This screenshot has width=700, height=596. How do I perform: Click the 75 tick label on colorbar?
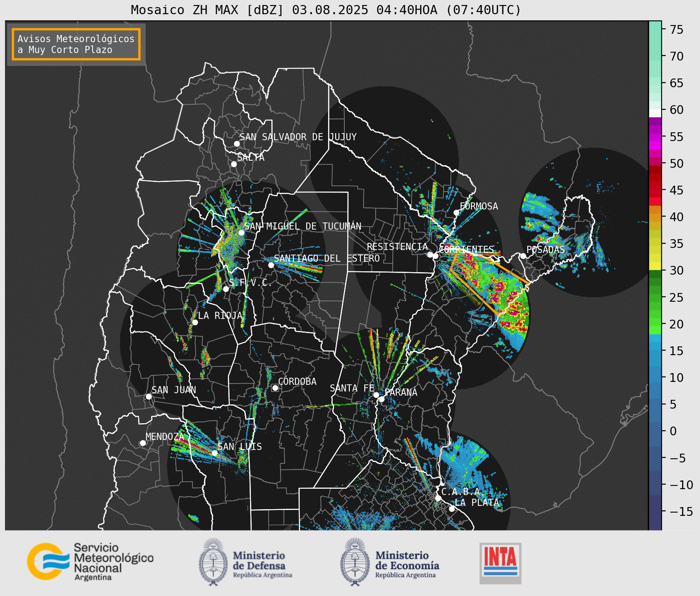click(x=677, y=30)
